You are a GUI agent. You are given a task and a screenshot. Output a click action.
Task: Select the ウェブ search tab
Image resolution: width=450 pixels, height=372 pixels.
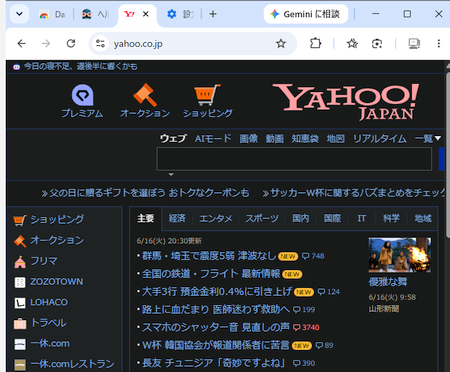[173, 138]
